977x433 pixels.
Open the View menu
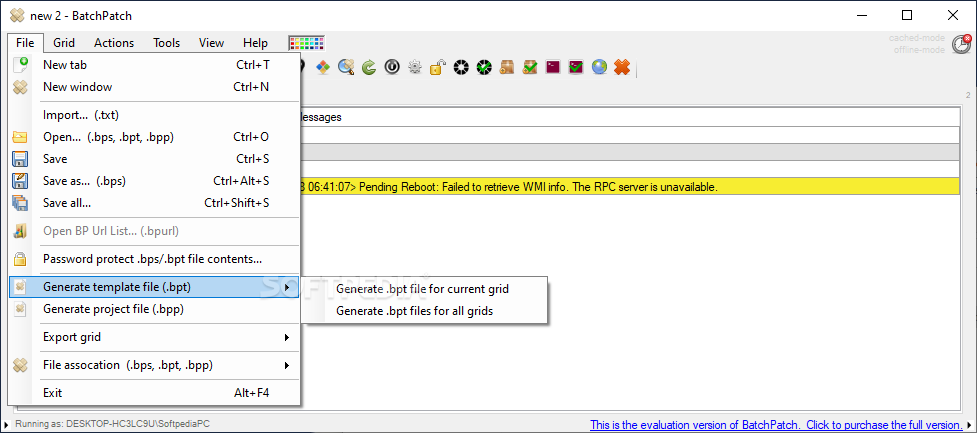[x=211, y=43]
